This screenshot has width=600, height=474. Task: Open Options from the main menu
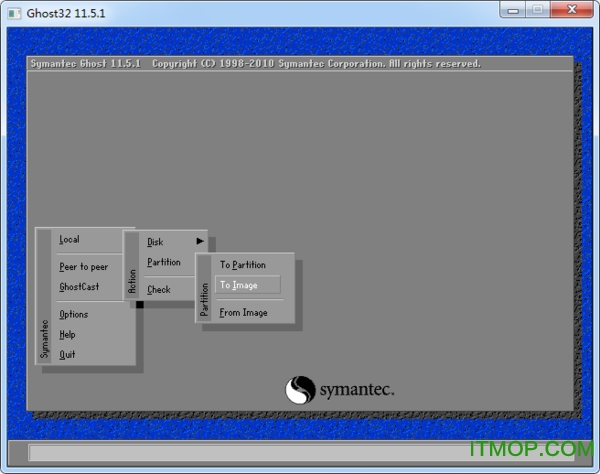[74, 315]
